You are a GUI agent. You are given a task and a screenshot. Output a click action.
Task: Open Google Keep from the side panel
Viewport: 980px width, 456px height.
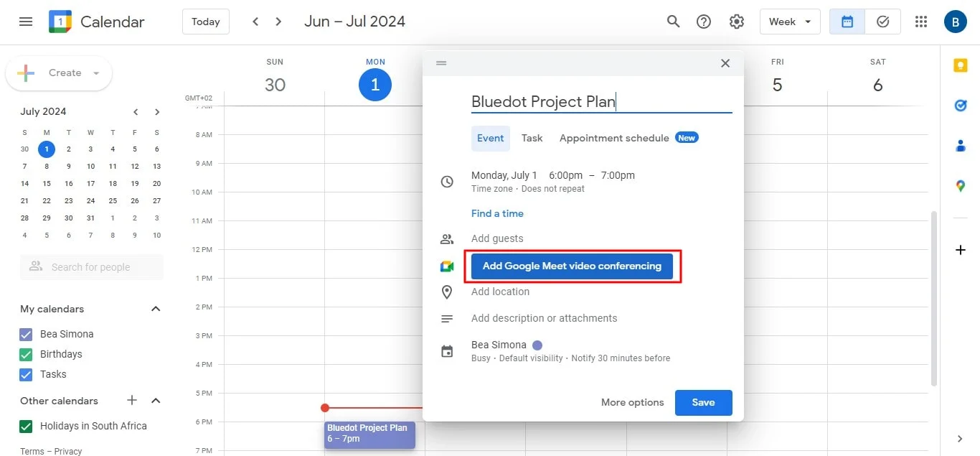click(x=961, y=65)
